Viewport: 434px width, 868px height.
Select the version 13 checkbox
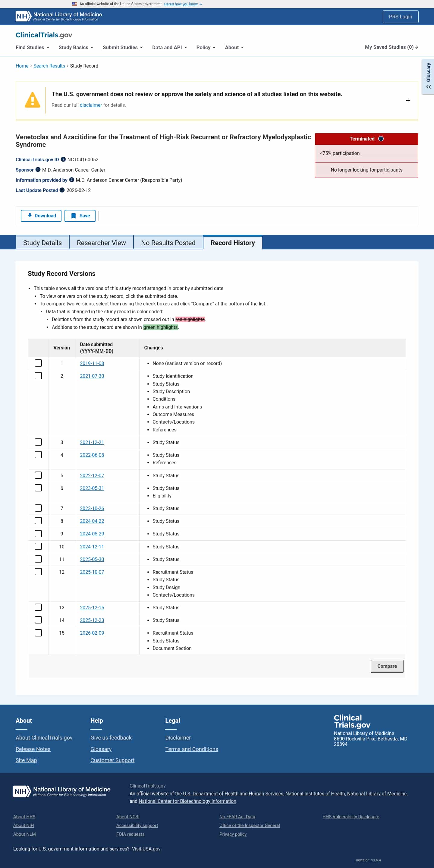point(38,607)
